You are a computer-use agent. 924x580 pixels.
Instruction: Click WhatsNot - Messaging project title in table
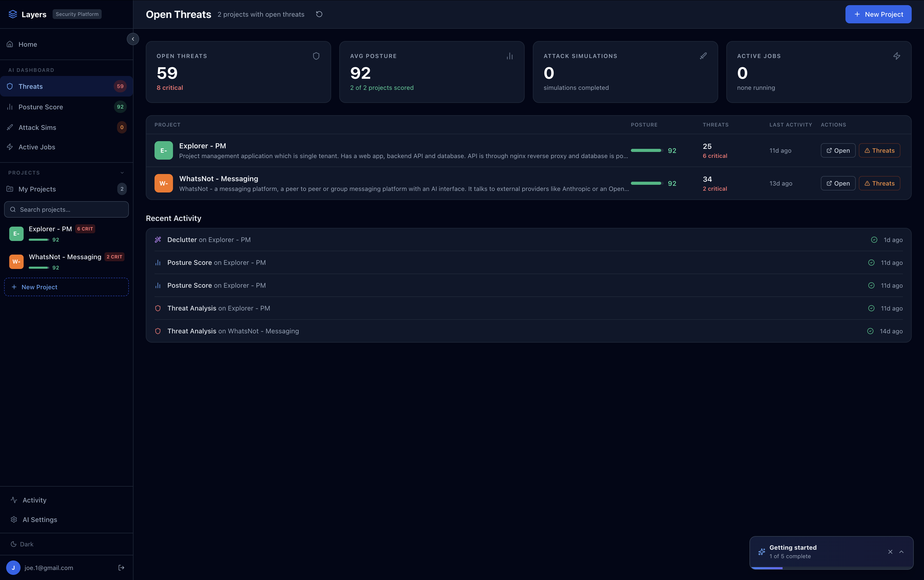coord(219,179)
